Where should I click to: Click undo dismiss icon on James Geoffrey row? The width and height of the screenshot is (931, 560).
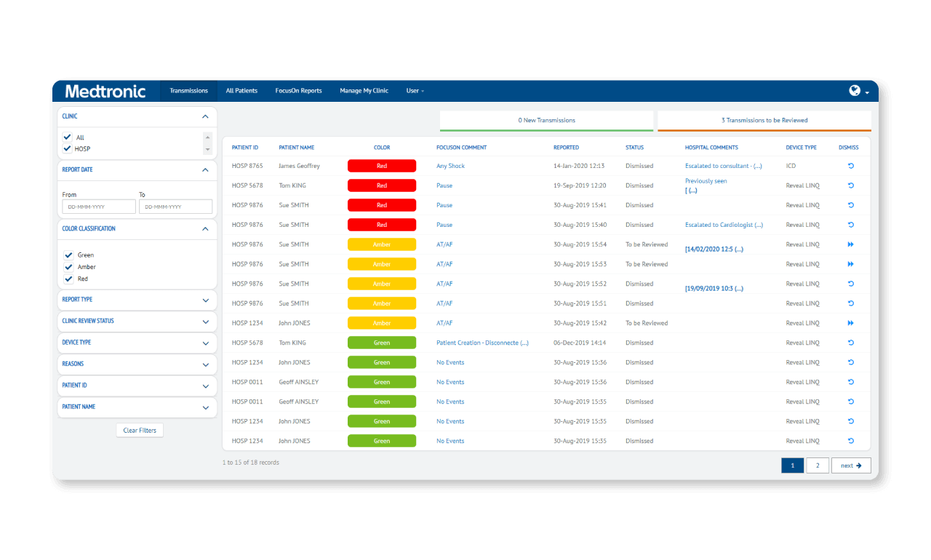850,165
